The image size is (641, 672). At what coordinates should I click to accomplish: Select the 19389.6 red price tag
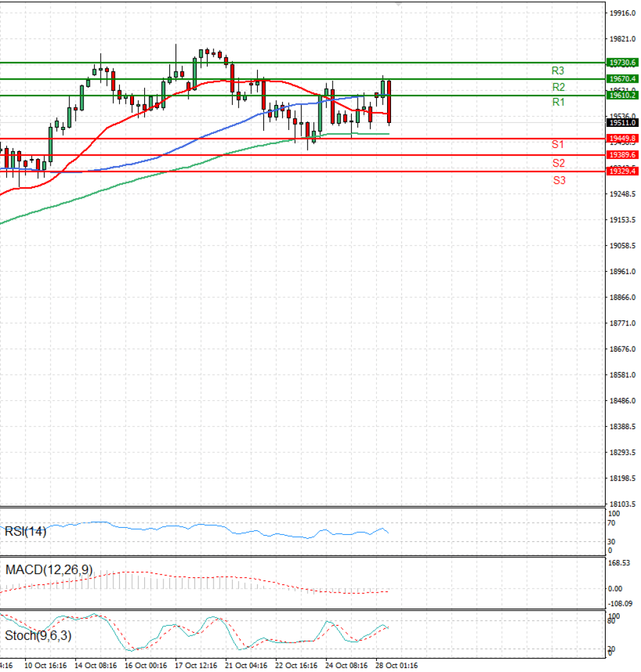pyautogui.click(x=622, y=155)
